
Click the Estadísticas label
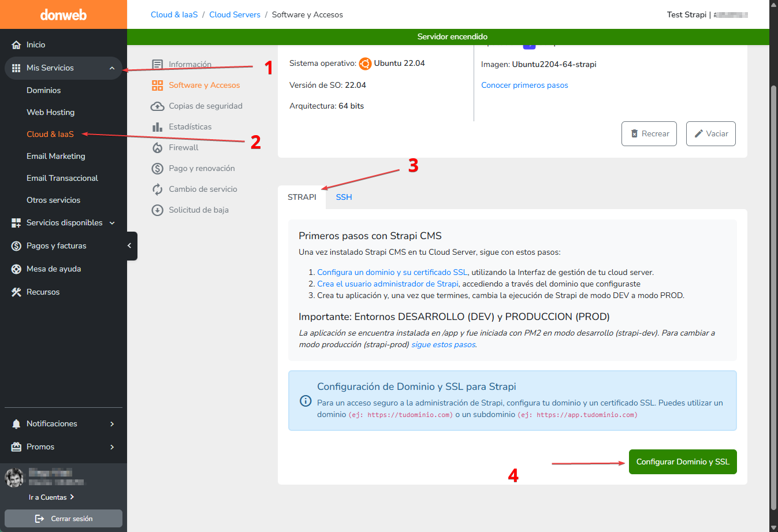click(x=190, y=127)
